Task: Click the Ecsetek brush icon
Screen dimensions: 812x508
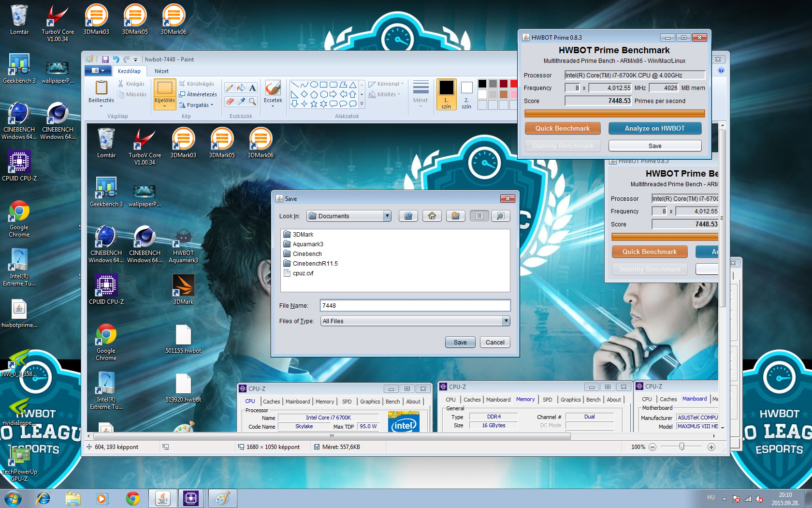Action: [273, 88]
